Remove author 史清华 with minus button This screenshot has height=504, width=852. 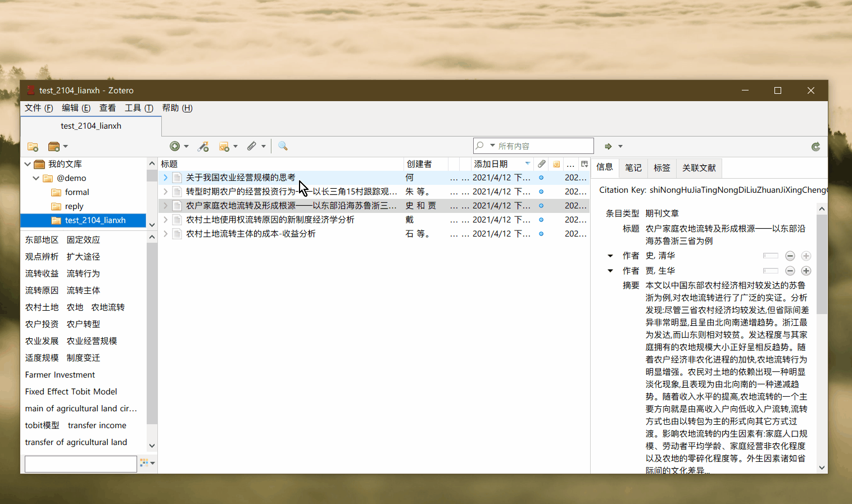pyautogui.click(x=790, y=256)
